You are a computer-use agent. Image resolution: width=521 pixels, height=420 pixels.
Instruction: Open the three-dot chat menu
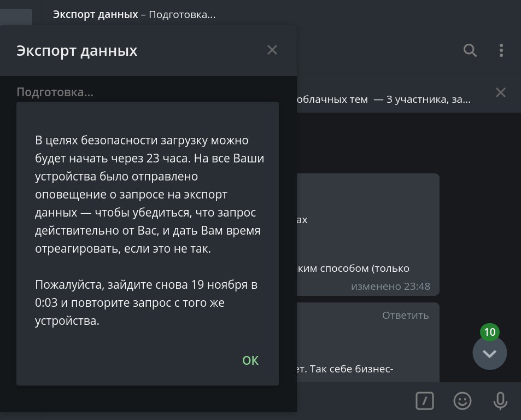click(501, 50)
